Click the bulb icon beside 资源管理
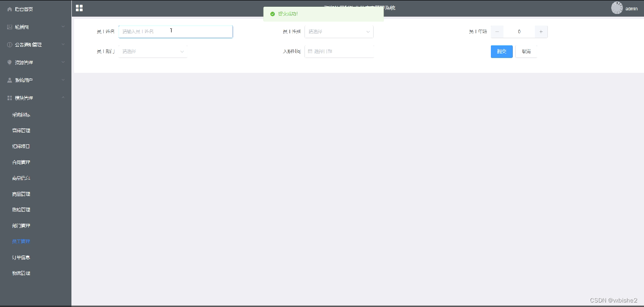Image resolution: width=644 pixels, height=307 pixels. [x=10, y=62]
